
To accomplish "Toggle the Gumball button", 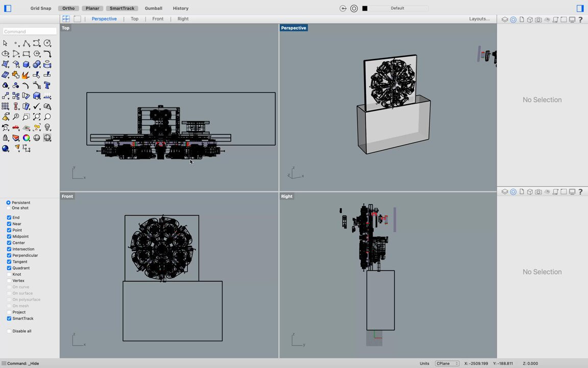I will pos(153,8).
